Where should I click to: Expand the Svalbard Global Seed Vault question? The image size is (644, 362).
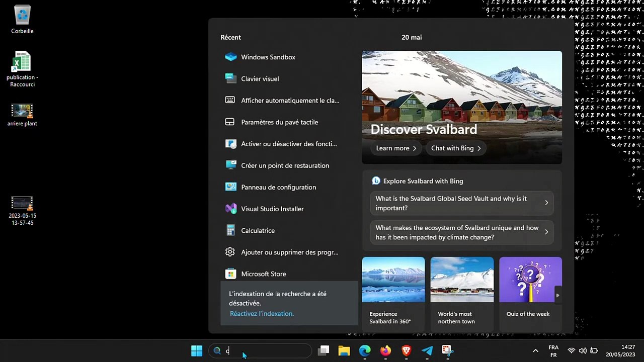coord(462,203)
